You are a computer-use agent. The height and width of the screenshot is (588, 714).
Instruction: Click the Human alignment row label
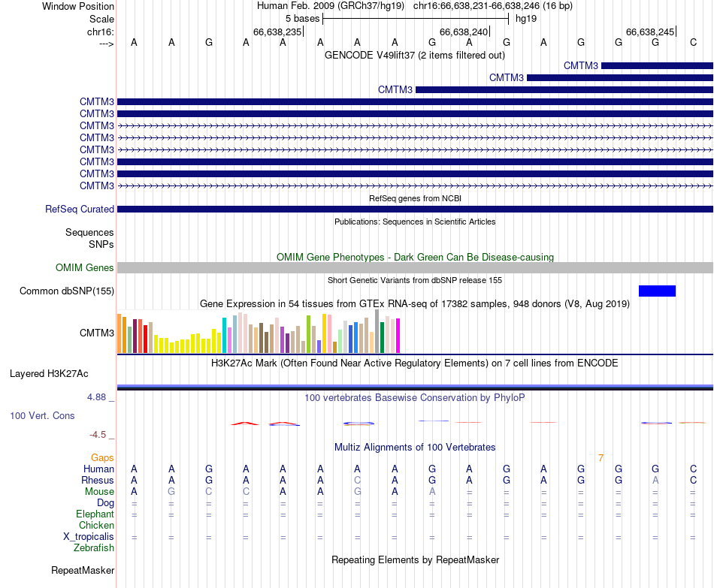(98, 469)
